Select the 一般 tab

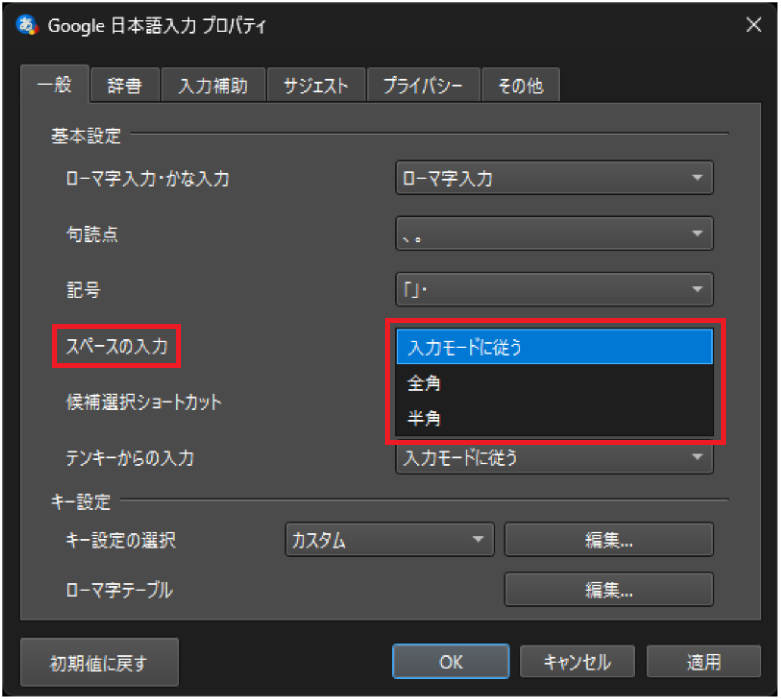pos(55,85)
